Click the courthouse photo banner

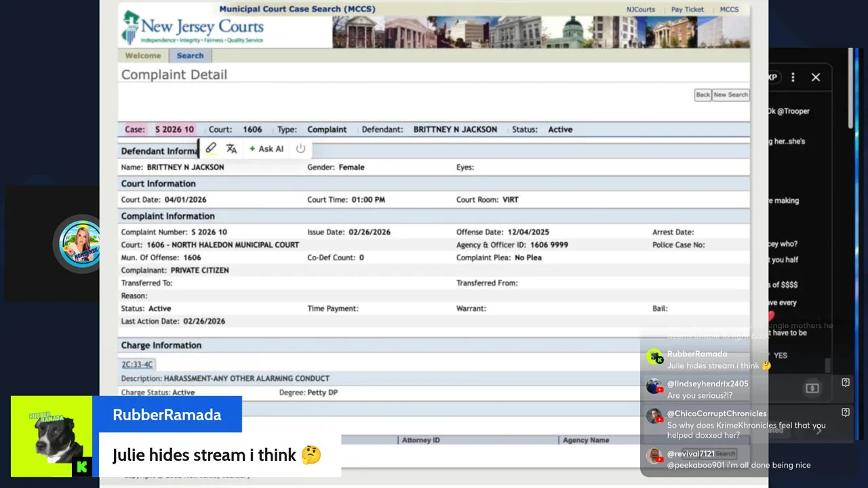coord(540,32)
